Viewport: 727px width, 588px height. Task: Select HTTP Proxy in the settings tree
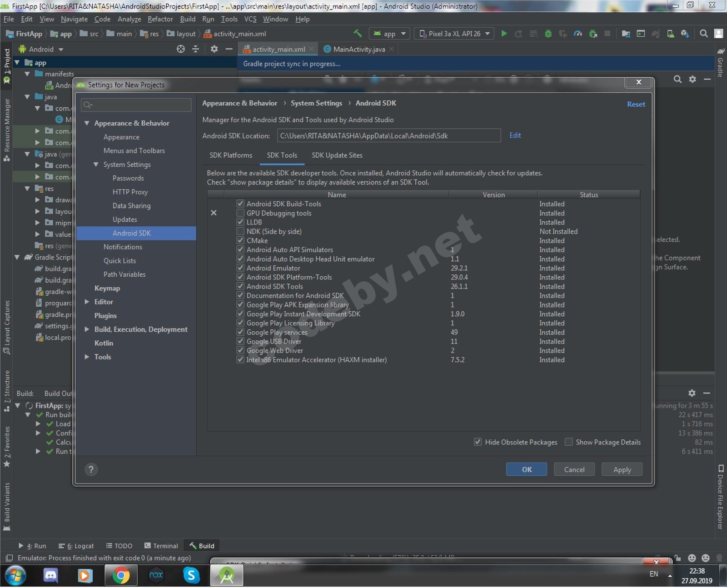pos(130,192)
